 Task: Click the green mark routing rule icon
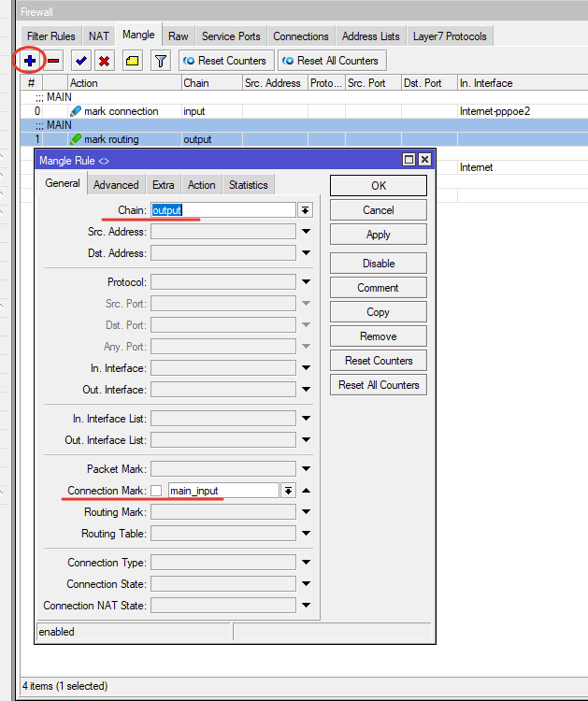point(76,139)
